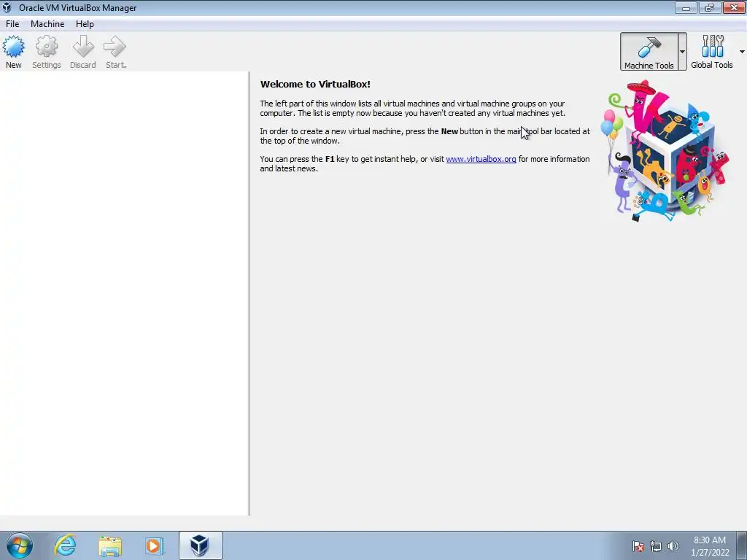Click the volume speaker tray icon
This screenshot has width=747, height=560.
(673, 546)
